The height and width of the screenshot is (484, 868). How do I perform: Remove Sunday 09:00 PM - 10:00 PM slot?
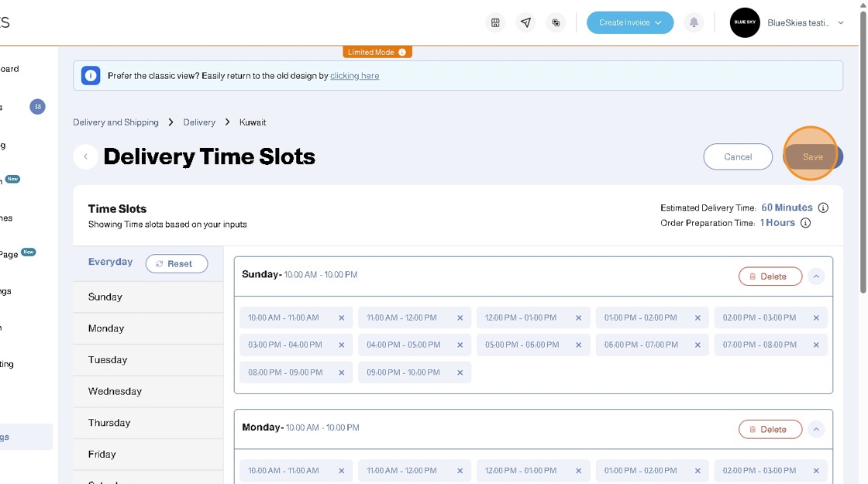click(460, 372)
